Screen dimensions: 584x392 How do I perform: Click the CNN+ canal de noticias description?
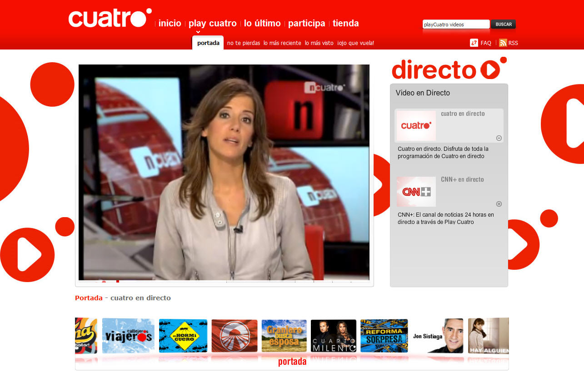[x=446, y=218]
